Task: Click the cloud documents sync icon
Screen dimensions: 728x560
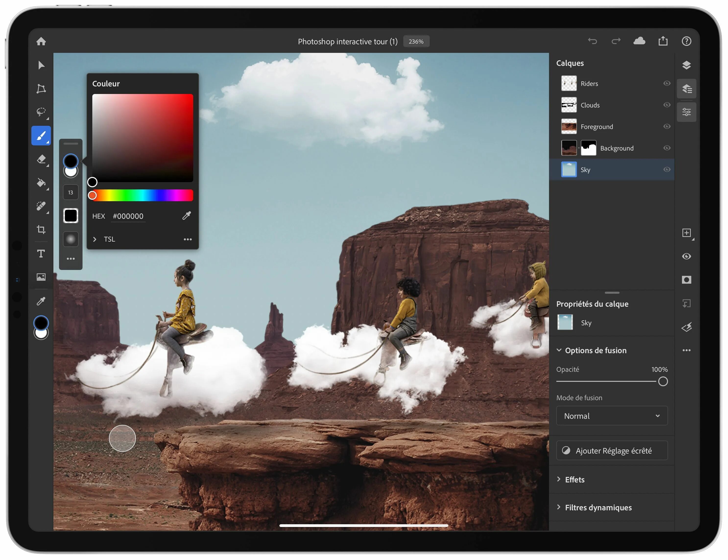Action: pos(639,41)
